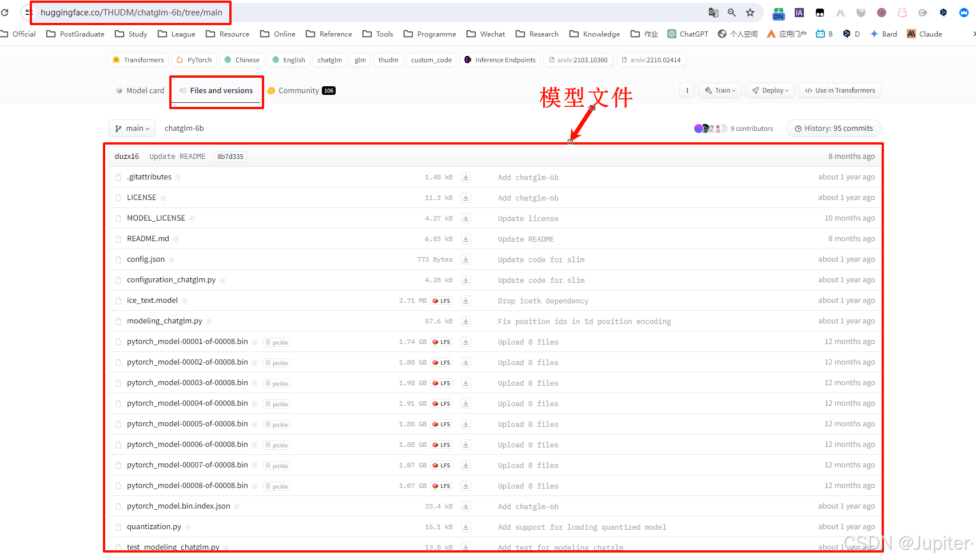Open the modeling_chatglm.py file
Screen dimensions: 976x560
(x=165, y=321)
